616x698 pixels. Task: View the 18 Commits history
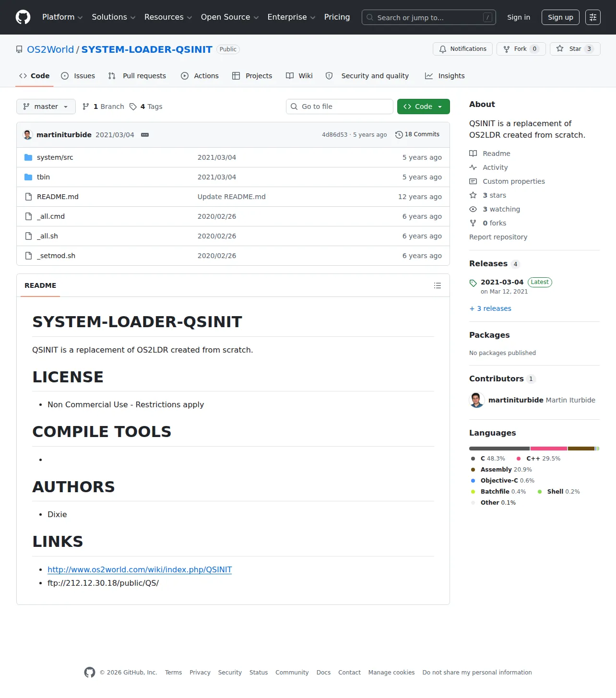[417, 135]
